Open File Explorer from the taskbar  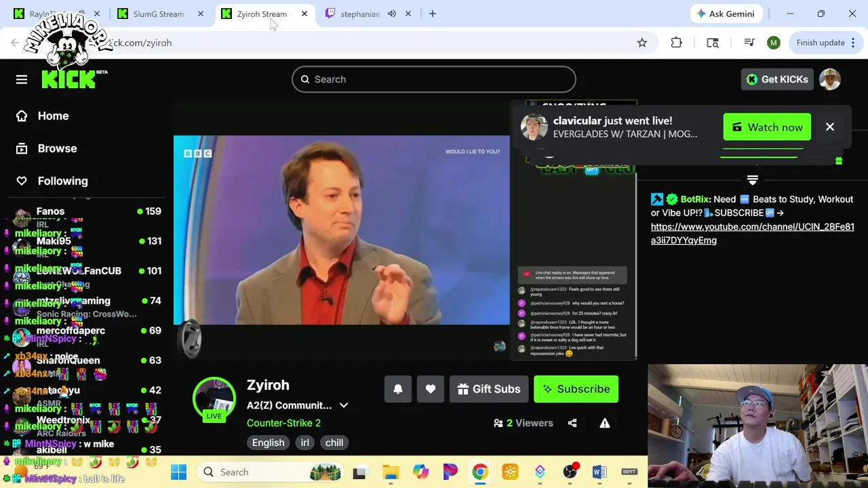(x=391, y=472)
